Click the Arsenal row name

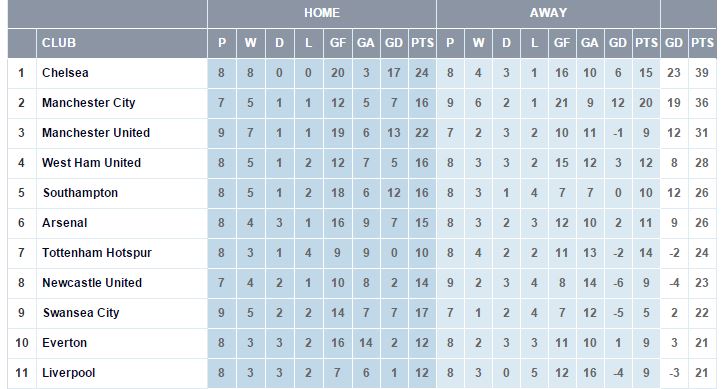tap(65, 223)
